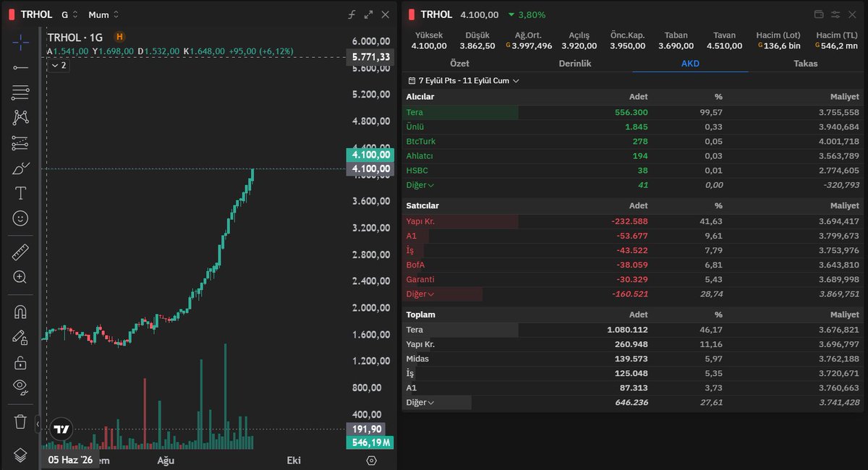This screenshot has width=868, height=470.
Task: Open the wallet icon in TRHOL panel
Action: coord(820,14)
